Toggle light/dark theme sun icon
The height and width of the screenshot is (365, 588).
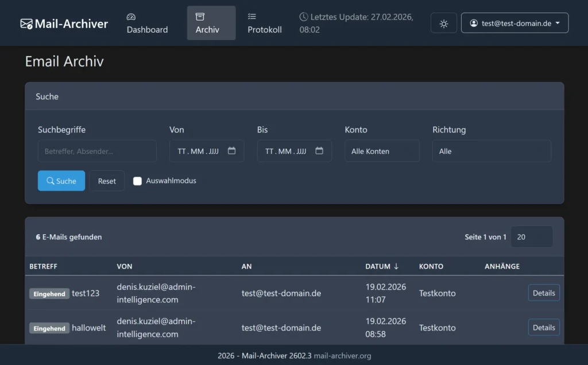click(x=443, y=24)
